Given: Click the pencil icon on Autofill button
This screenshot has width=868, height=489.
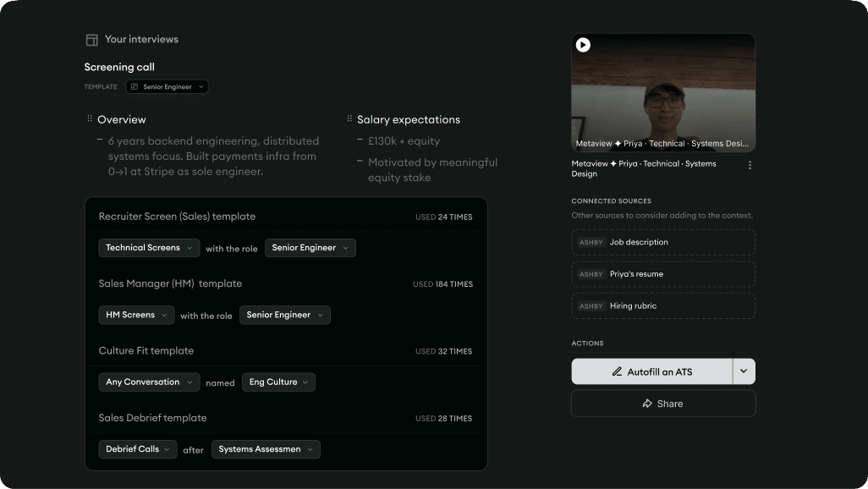Looking at the screenshot, I should [617, 372].
